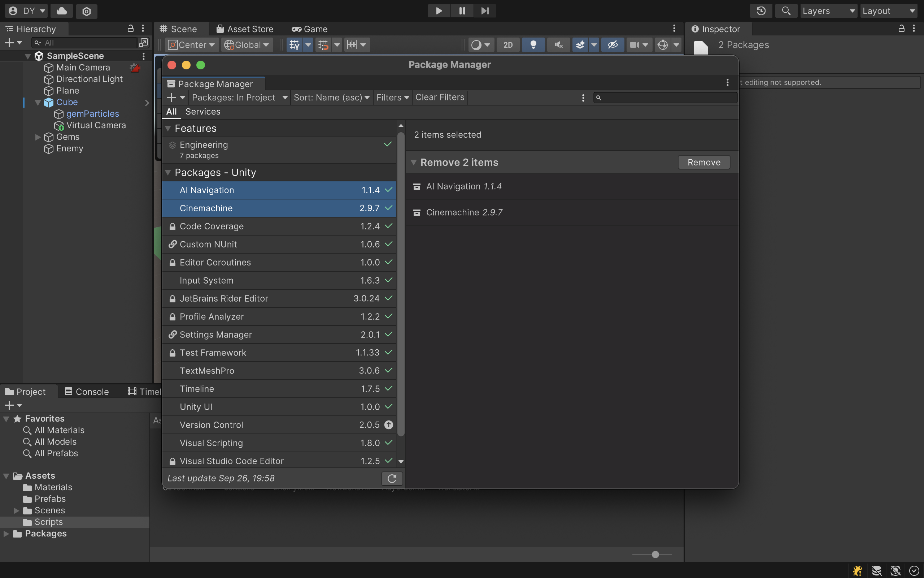Open the add package plus icon
Screen dimensions: 924x578
click(x=171, y=98)
